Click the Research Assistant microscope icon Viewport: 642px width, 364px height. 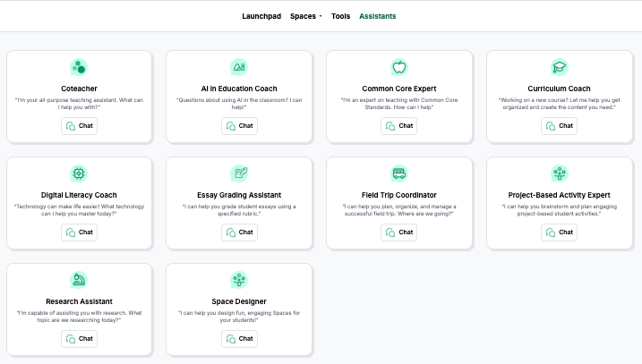[x=79, y=280]
